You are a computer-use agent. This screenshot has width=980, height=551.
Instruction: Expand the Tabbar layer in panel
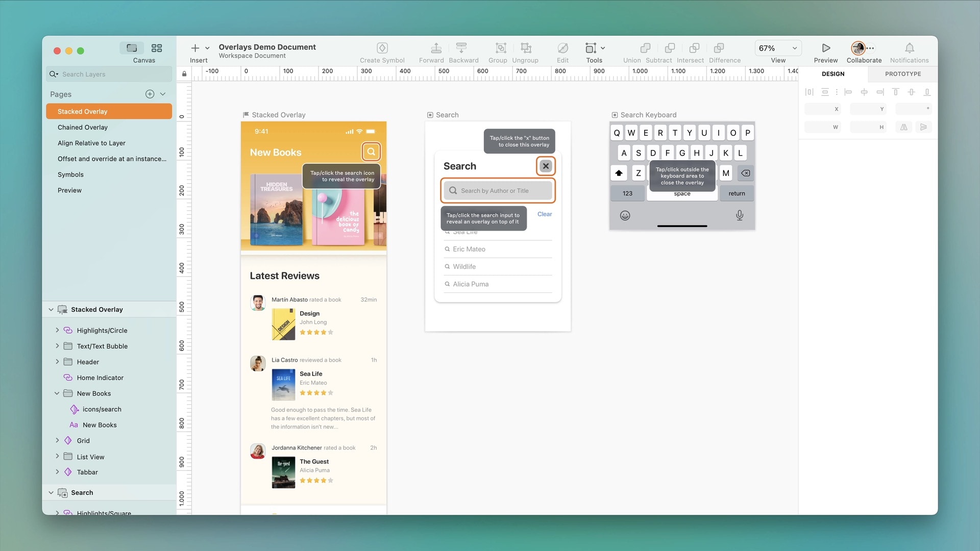(x=57, y=471)
